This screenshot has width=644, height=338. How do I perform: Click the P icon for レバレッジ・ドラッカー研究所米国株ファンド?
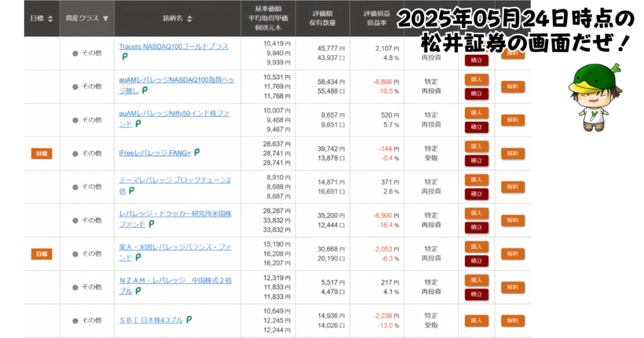point(152,224)
